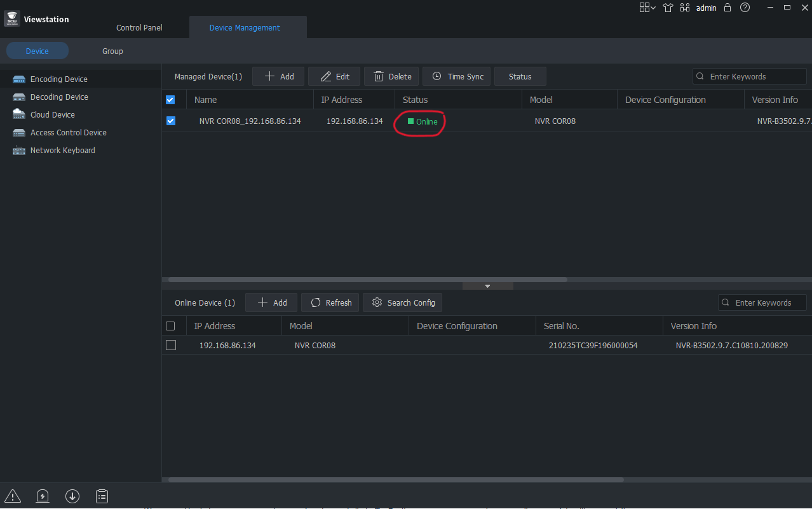Image resolution: width=812 pixels, height=509 pixels.
Task: Toggle select-all checkbox in managed devices
Action: [x=170, y=100]
